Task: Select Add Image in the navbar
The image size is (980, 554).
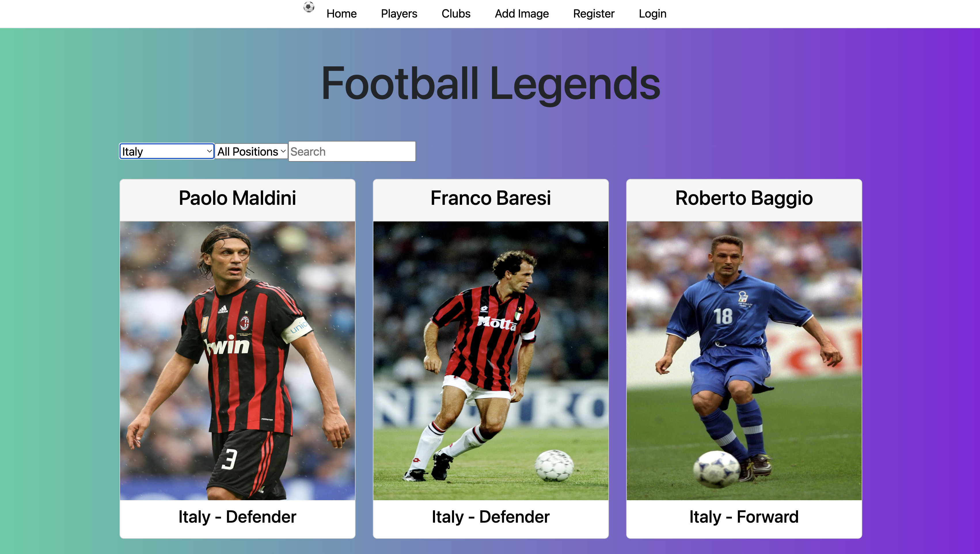Action: pyautogui.click(x=522, y=14)
